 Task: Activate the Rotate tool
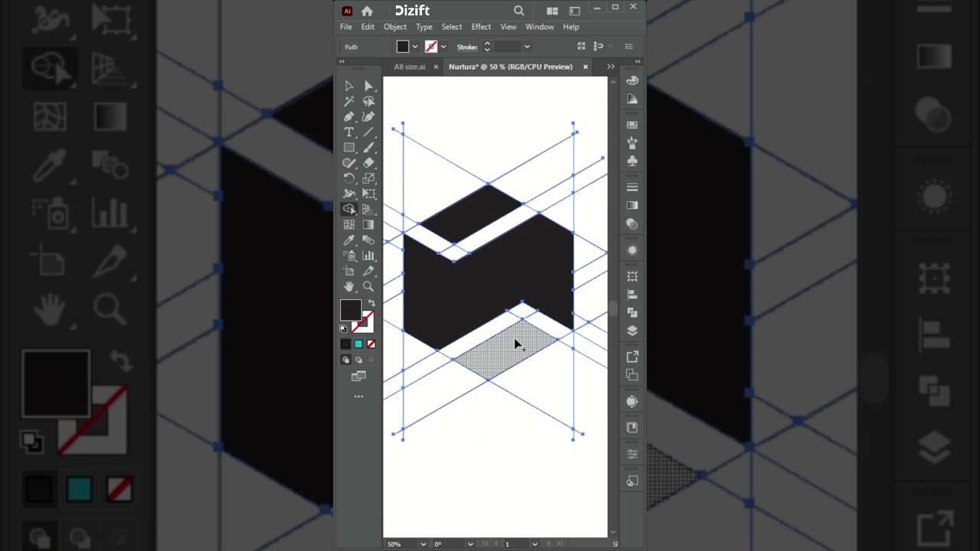pyautogui.click(x=349, y=178)
